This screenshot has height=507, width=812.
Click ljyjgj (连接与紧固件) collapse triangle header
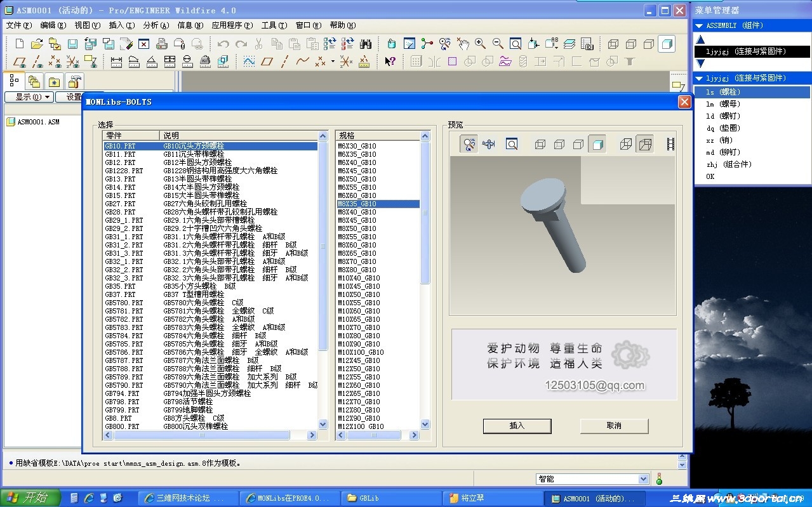[700, 78]
